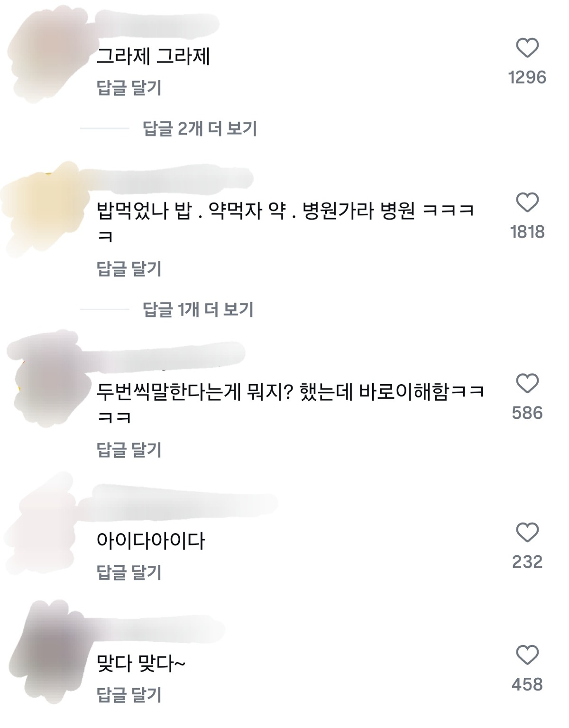The image size is (569, 728).
Task: Reply to the '두번씩말한다는게' comment
Action: tap(129, 450)
